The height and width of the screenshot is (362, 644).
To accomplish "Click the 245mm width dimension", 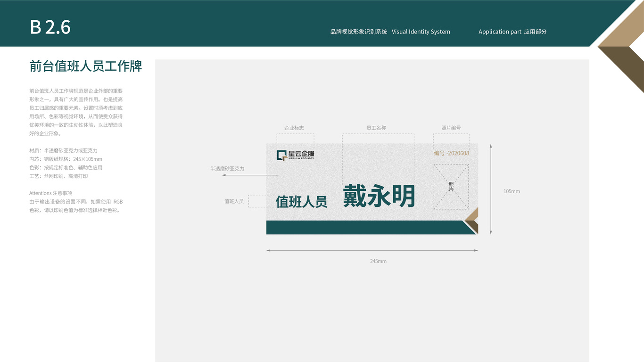I will 378,261.
